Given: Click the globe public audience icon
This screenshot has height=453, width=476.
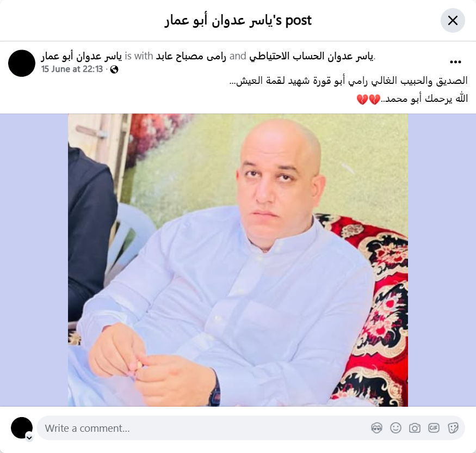Looking at the screenshot, I should 114,70.
